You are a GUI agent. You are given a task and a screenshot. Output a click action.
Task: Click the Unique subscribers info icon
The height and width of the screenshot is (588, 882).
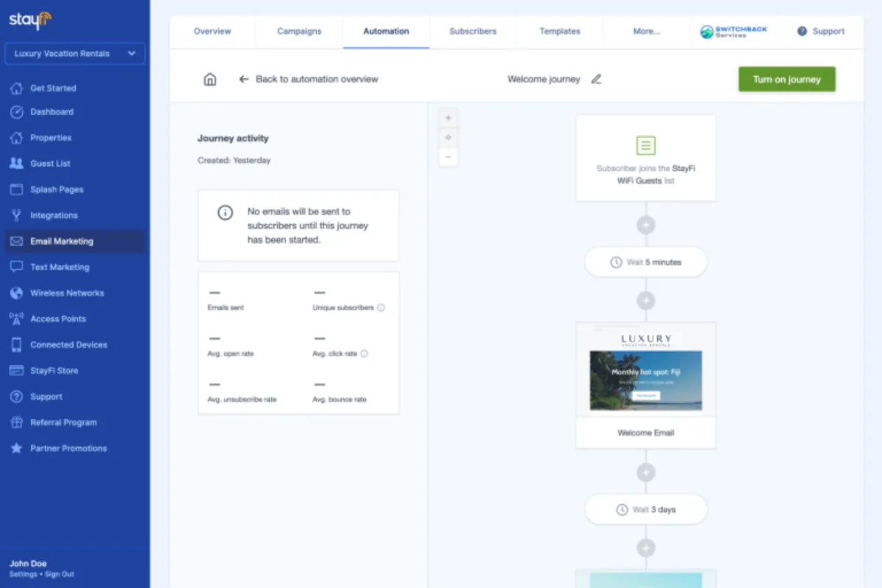click(381, 308)
